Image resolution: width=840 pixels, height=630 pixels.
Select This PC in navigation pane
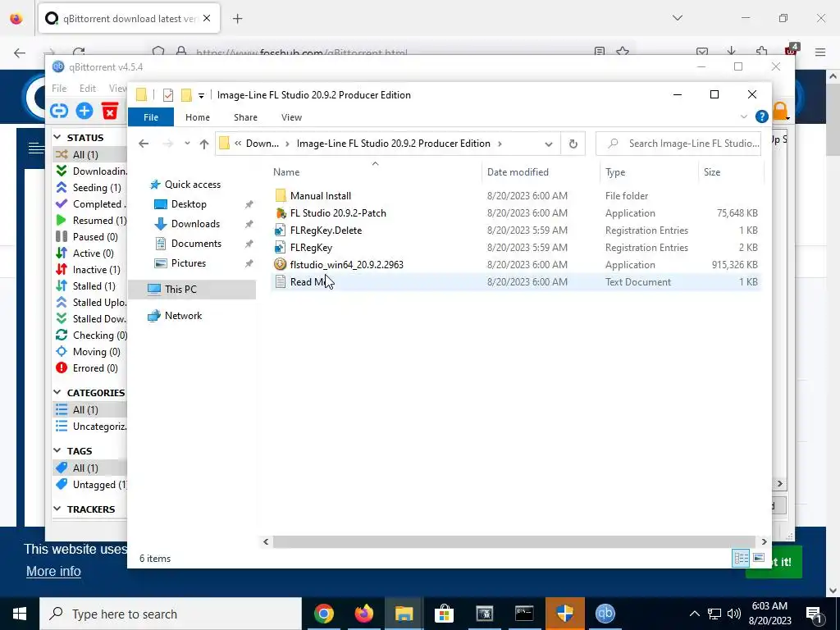(x=192, y=290)
